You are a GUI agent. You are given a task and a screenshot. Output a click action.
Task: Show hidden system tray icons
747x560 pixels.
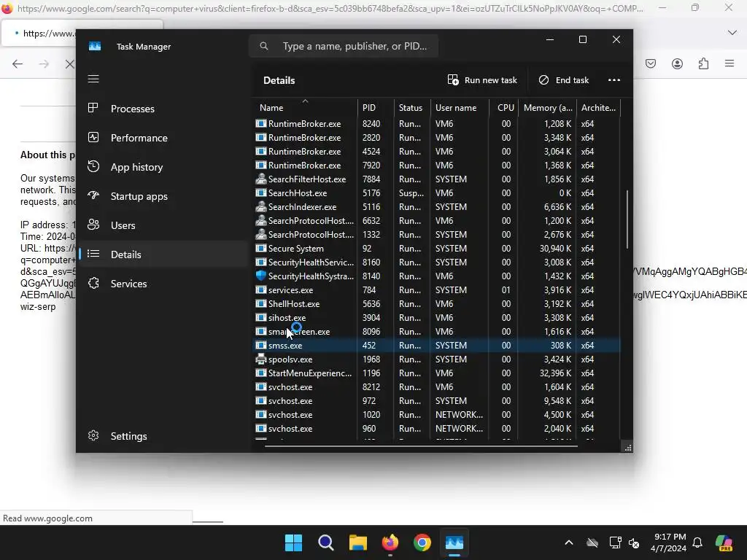(x=569, y=542)
